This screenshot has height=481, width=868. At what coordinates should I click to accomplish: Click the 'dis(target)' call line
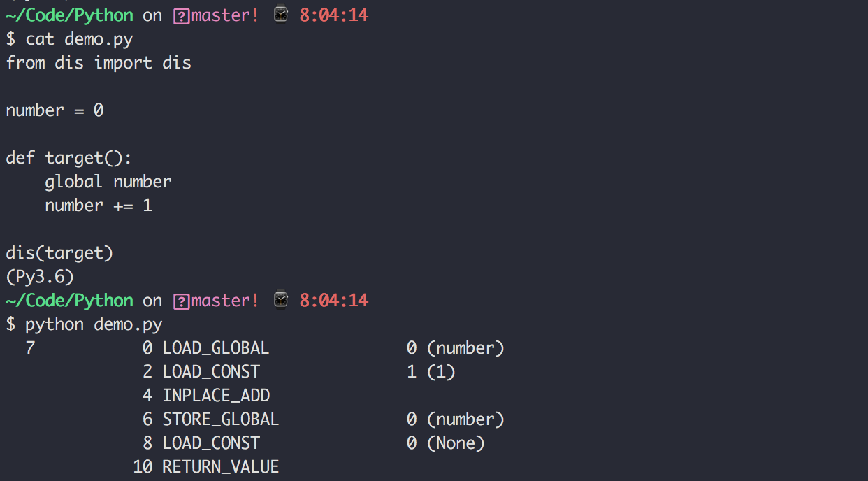point(59,253)
